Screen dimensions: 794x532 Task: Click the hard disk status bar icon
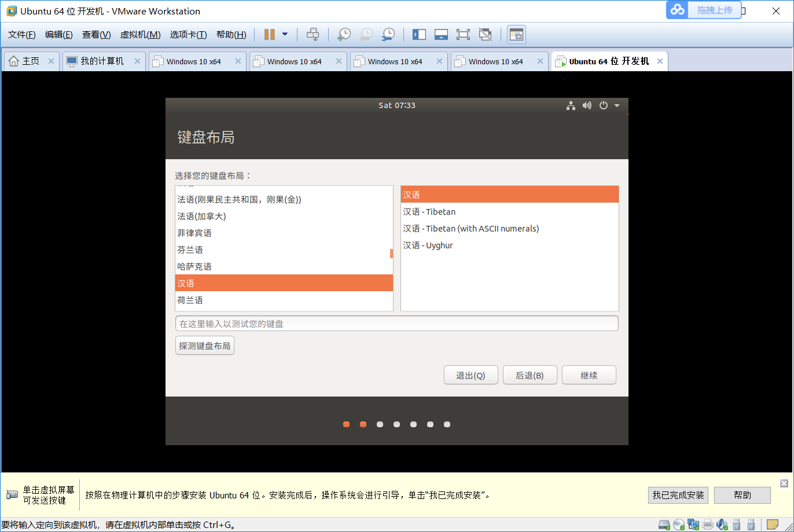point(665,525)
